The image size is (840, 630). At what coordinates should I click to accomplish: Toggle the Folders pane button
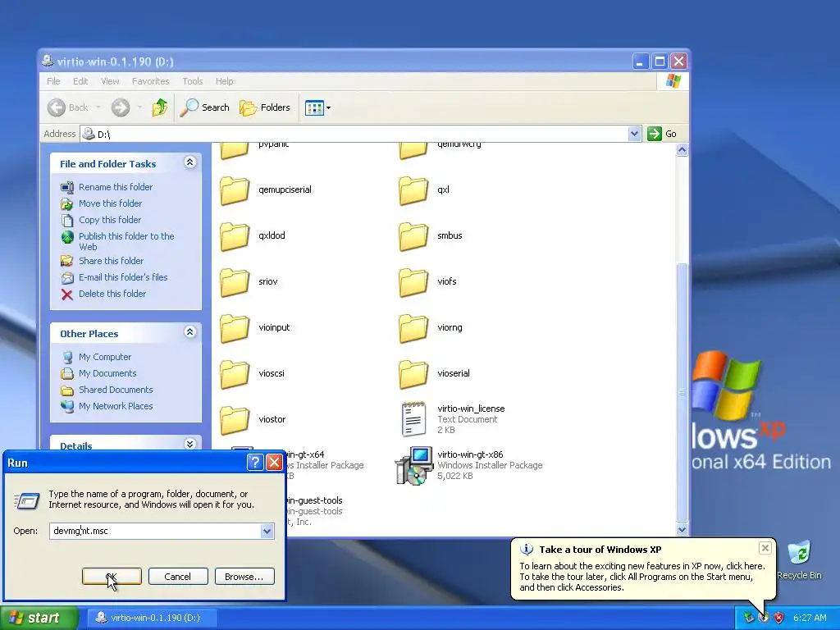tap(265, 107)
